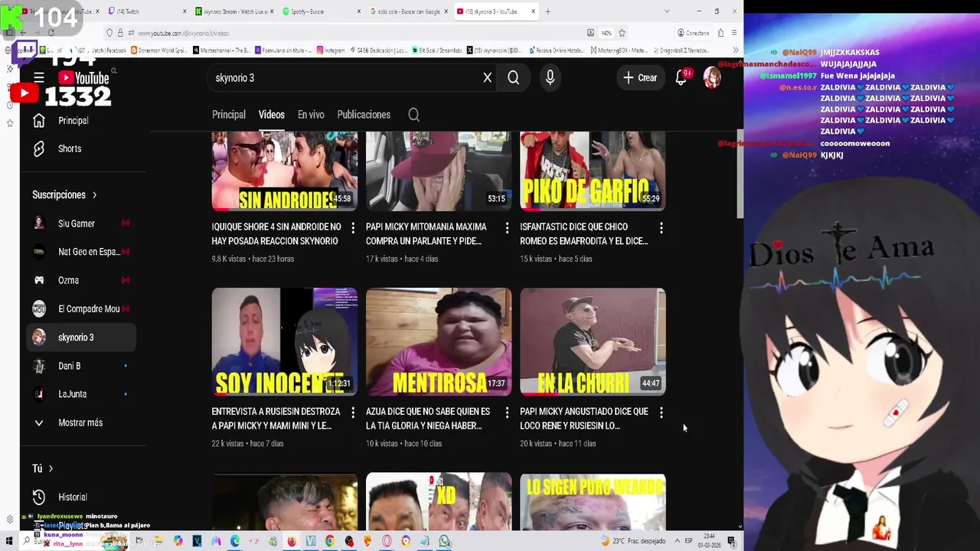Click the magnifier search button
This screenshot has width=980, height=551.
click(x=514, y=77)
